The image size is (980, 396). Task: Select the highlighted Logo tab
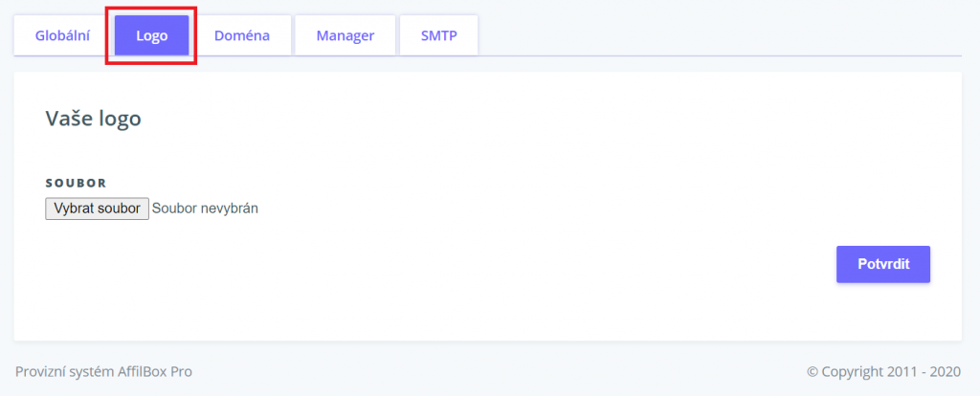[151, 36]
